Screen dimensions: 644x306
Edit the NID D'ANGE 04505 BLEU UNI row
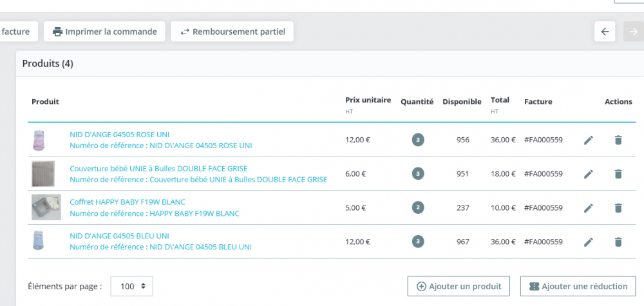(x=588, y=242)
